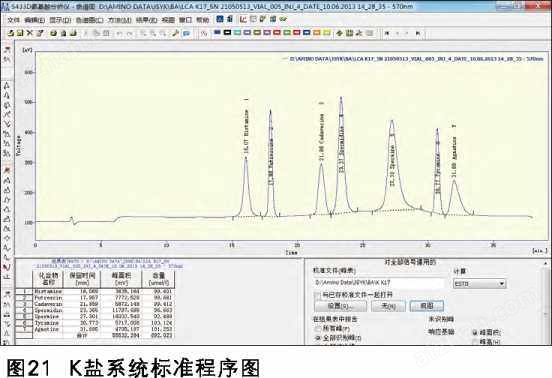Viewport: 552px width, 378px height.
Task: Select the 峰面积 response basis radio
Action: [475, 332]
